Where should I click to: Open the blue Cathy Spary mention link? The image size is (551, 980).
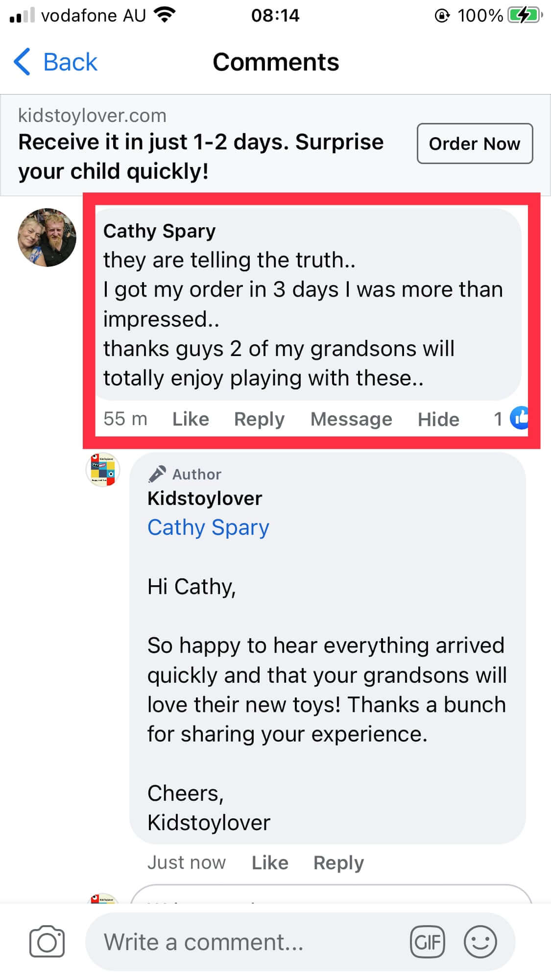pyautogui.click(x=208, y=527)
